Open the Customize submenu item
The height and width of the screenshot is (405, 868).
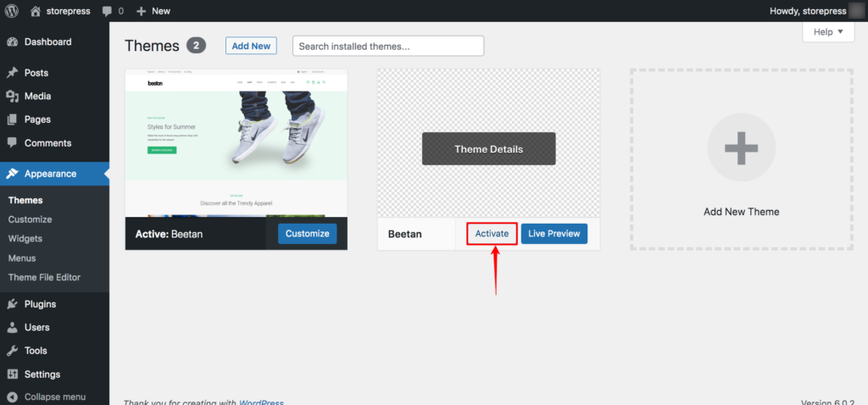click(30, 219)
